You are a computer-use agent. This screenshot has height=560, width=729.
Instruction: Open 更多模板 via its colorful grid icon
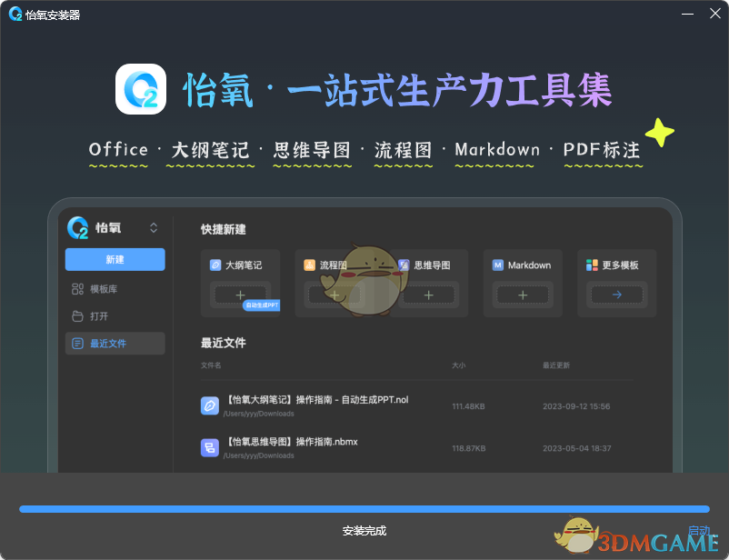tap(590, 265)
